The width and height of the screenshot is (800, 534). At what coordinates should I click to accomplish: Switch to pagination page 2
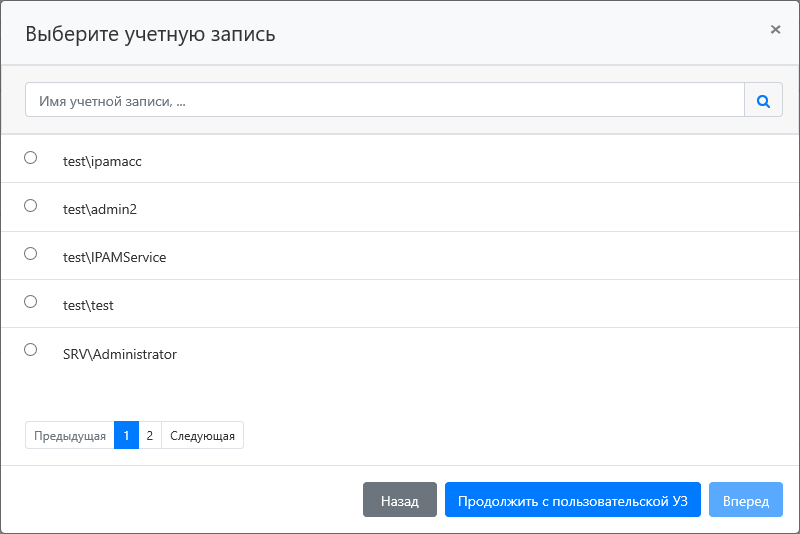tap(150, 436)
